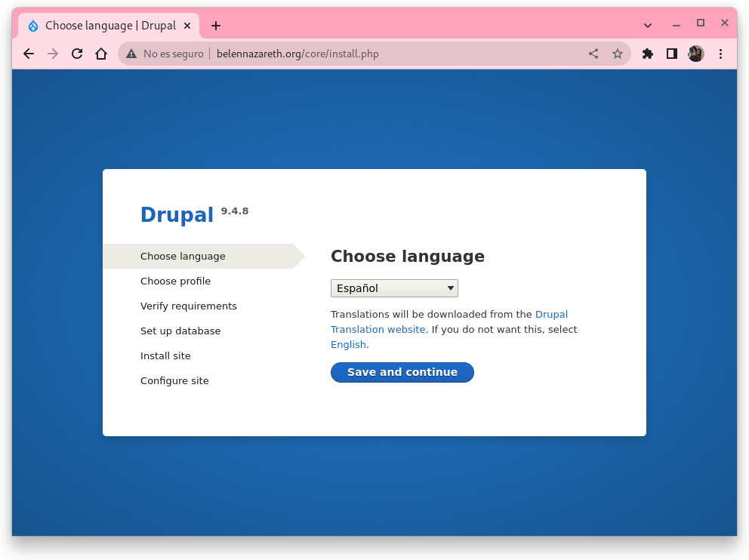Open the user profile avatar
The image size is (749, 560).
click(696, 54)
